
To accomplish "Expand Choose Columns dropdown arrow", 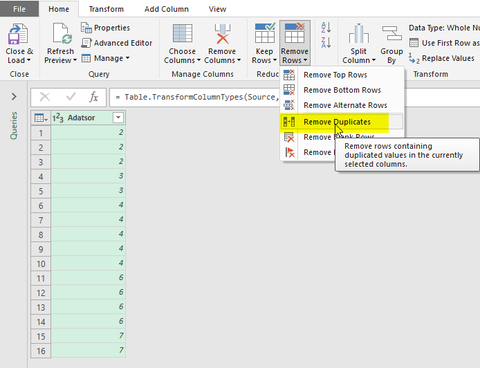I will tap(199, 60).
